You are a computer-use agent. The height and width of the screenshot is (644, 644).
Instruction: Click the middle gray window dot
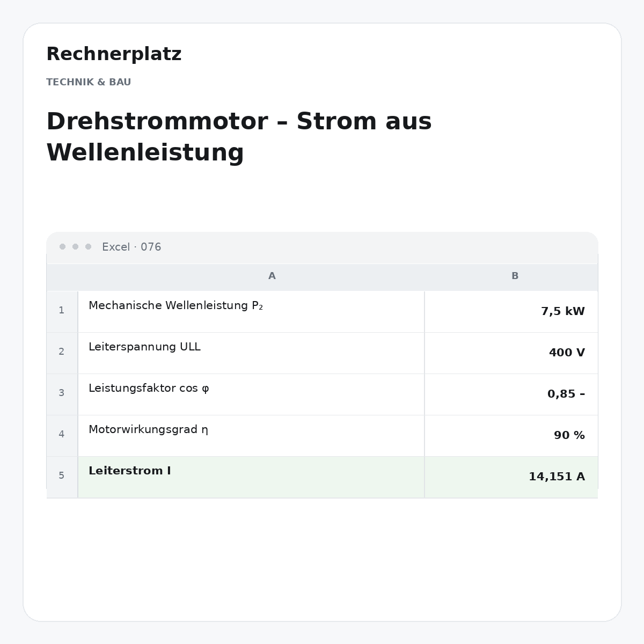[x=75, y=247]
